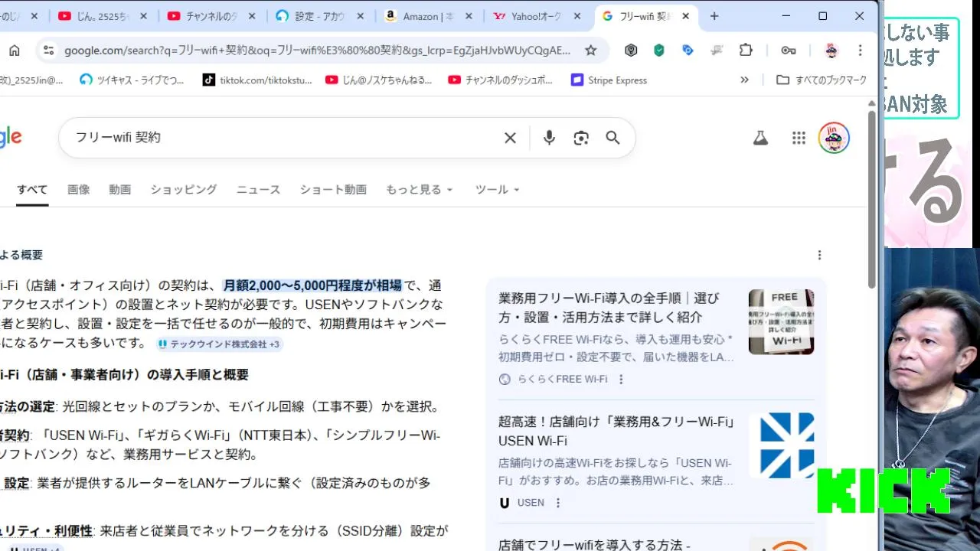The width and height of the screenshot is (980, 551).
Task: Bookmark this page with the star icon
Action: coord(590,51)
